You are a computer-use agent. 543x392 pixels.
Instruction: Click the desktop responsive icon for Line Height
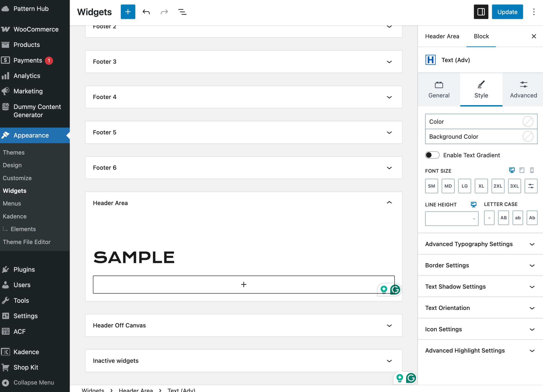(x=473, y=204)
